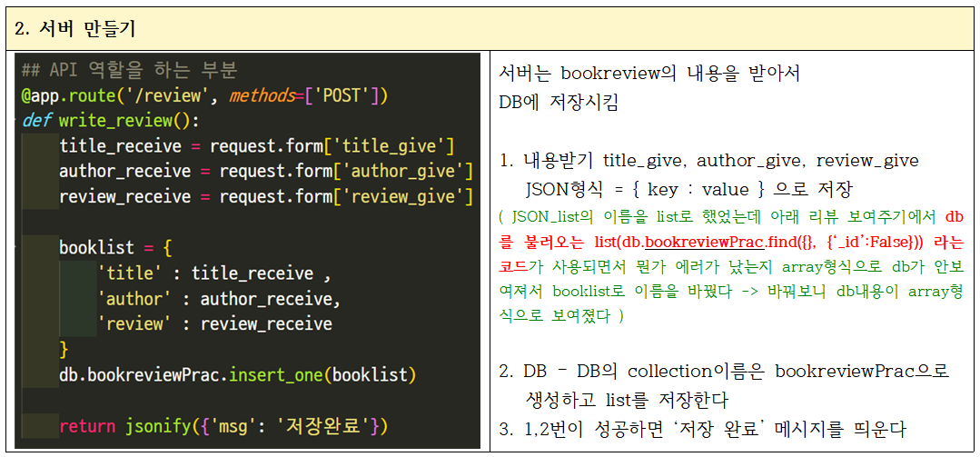Click the heading '2. 서버 만들기'
980x457 pixels.
click(75, 29)
